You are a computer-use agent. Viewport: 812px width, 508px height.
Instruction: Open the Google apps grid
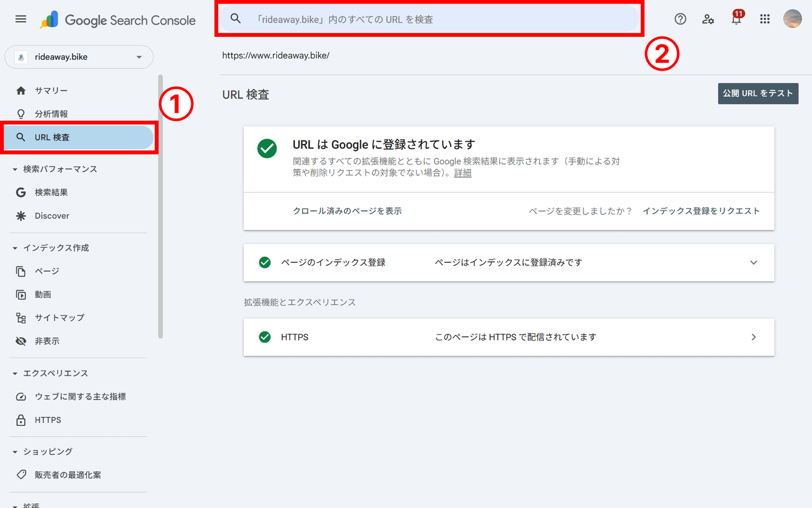click(765, 19)
